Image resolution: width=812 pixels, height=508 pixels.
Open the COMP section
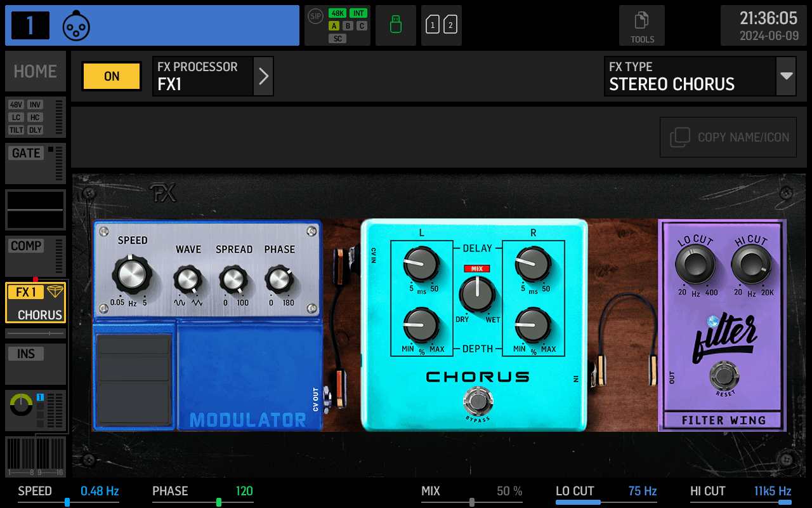(36, 256)
